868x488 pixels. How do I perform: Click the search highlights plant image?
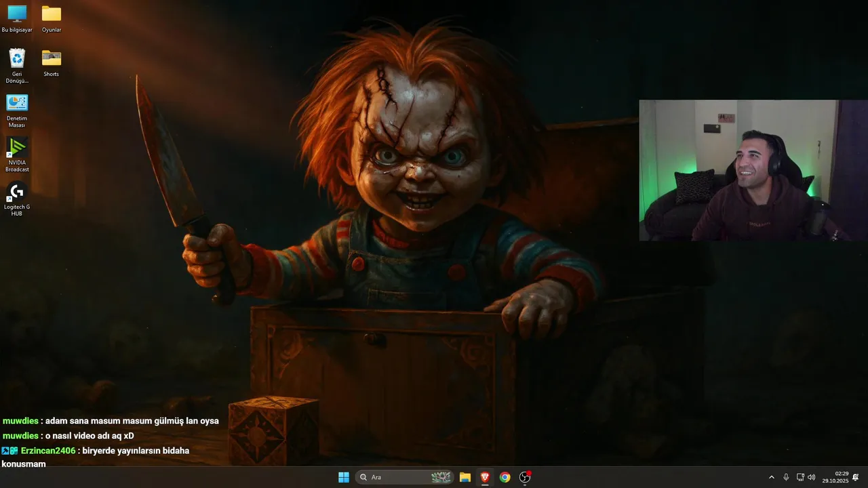[441, 477]
